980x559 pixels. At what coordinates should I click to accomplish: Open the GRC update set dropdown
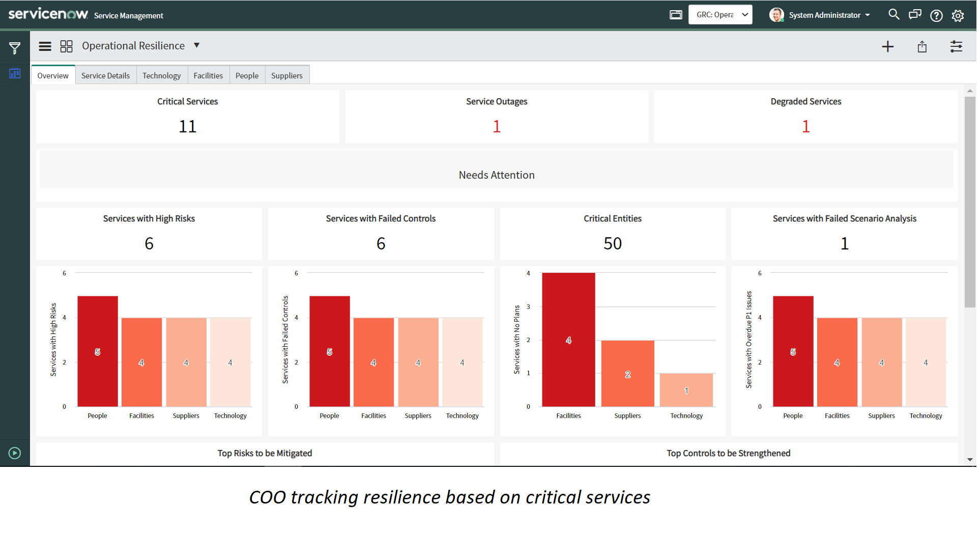point(720,14)
